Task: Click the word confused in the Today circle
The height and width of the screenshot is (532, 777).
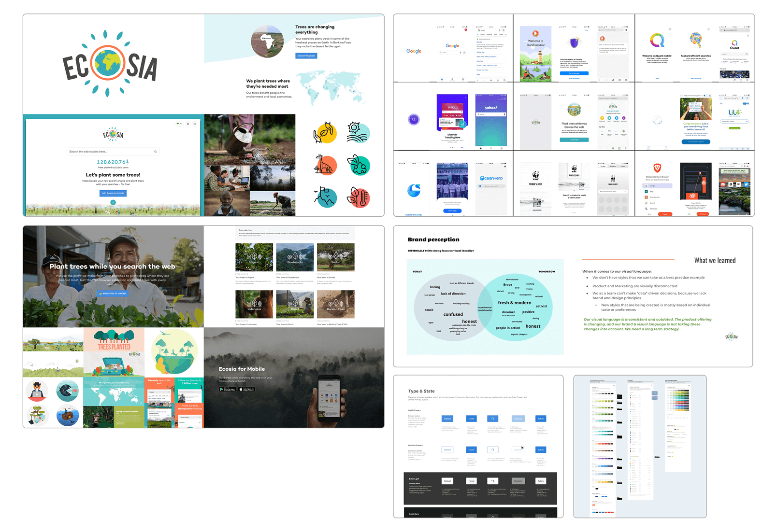Action: [453, 314]
